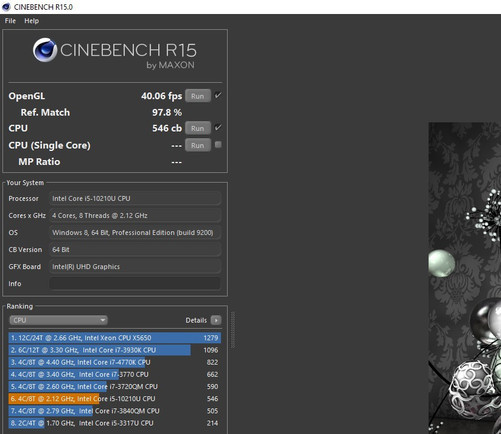Select ranking row Intel Core i7-3930K
This screenshot has width=501, height=434.
115,350
